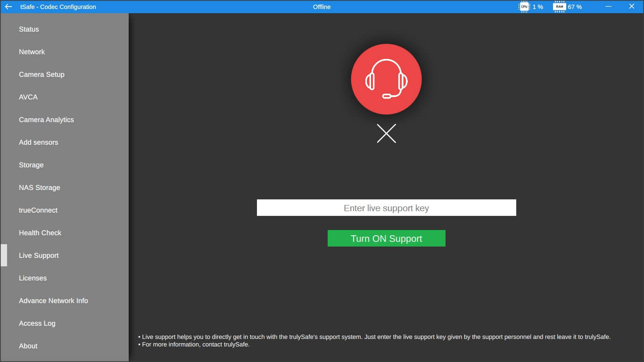Click the X disconnect icon below the headset
This screenshot has width=644, height=362.
pyautogui.click(x=386, y=133)
